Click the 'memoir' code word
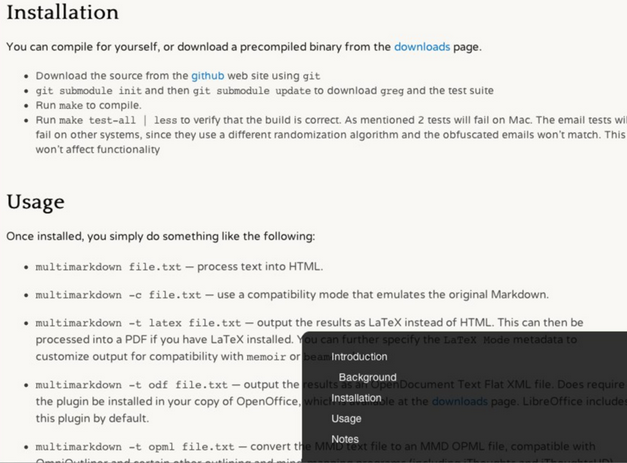Screen dimensions: 627x463 click(x=266, y=357)
